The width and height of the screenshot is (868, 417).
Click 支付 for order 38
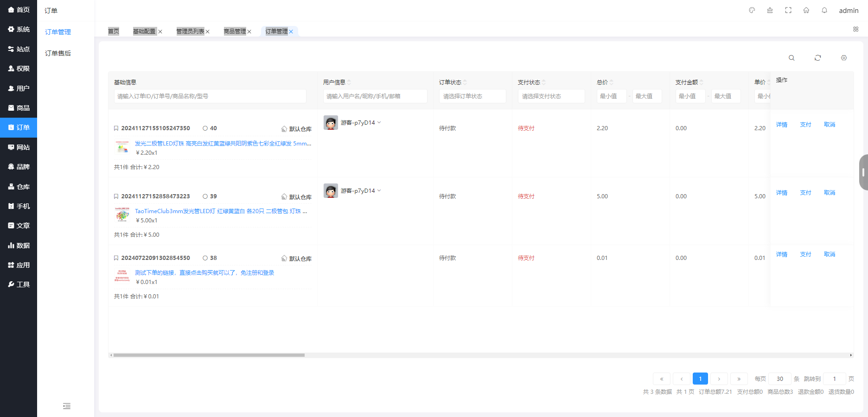805,254
